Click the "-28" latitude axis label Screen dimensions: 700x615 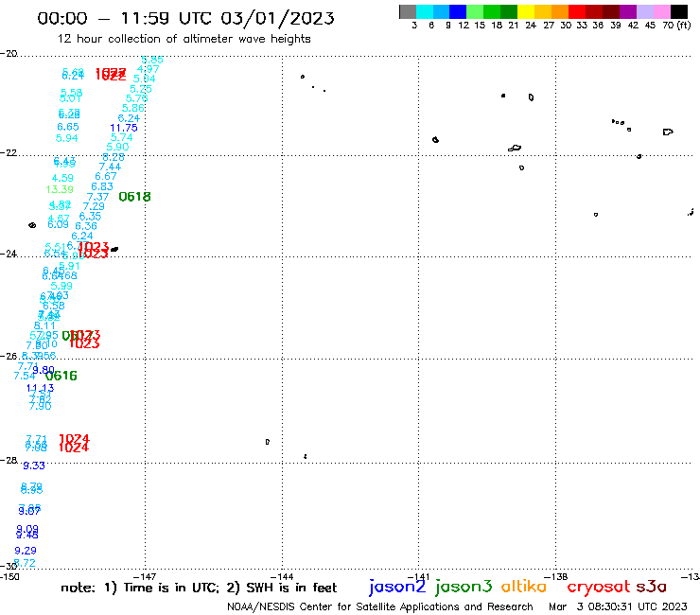[9, 460]
